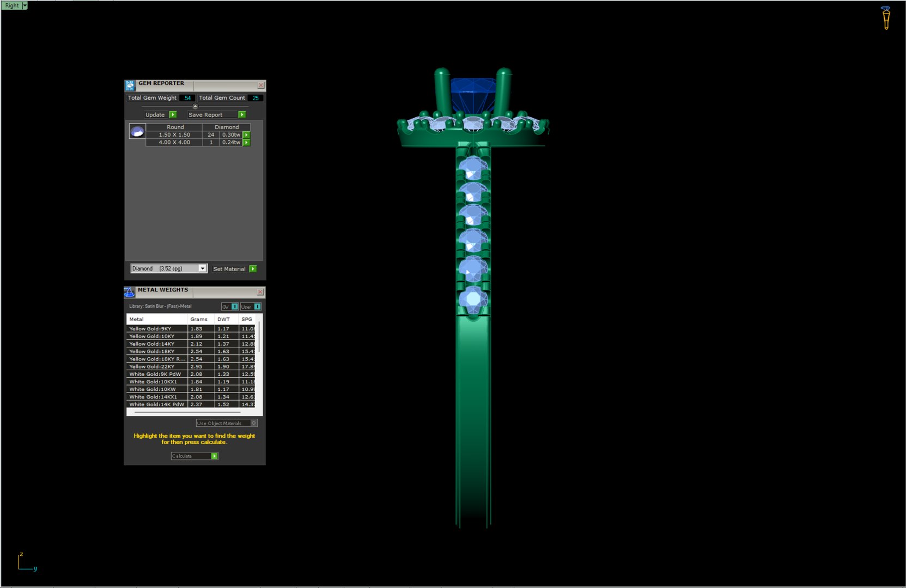
Task: Click the green arrow on 0.30tw row
Action: coord(246,135)
